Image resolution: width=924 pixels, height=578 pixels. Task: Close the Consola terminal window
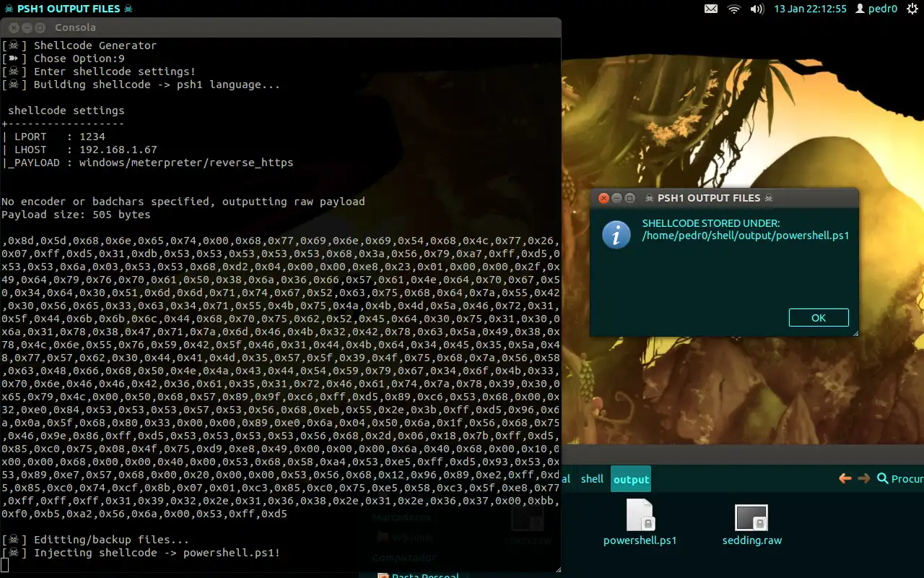pos(14,27)
